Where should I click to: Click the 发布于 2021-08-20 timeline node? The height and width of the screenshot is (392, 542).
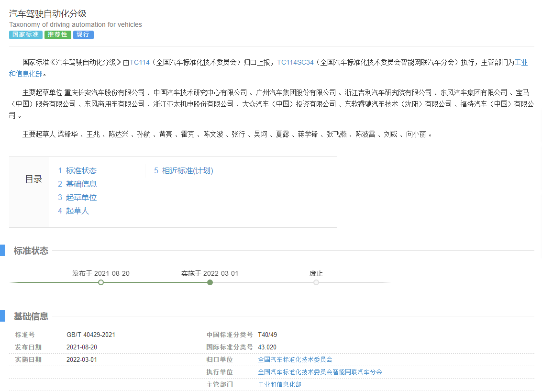pos(101,282)
